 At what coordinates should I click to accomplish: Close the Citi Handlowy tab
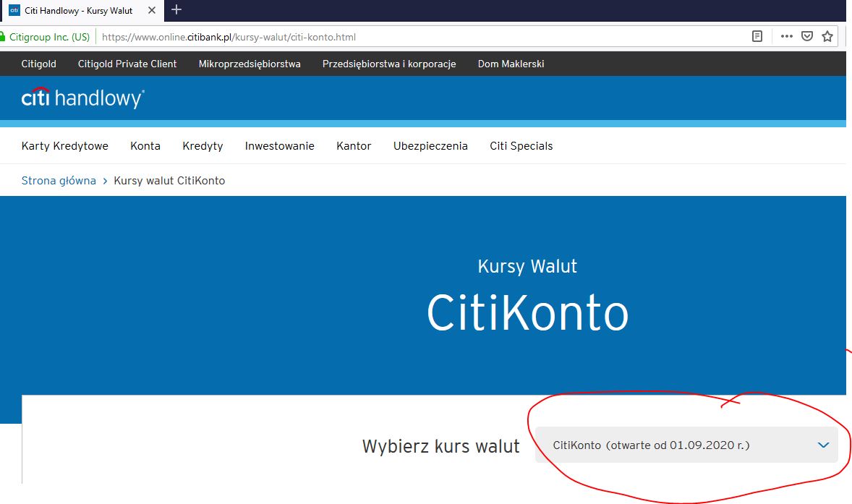click(152, 10)
